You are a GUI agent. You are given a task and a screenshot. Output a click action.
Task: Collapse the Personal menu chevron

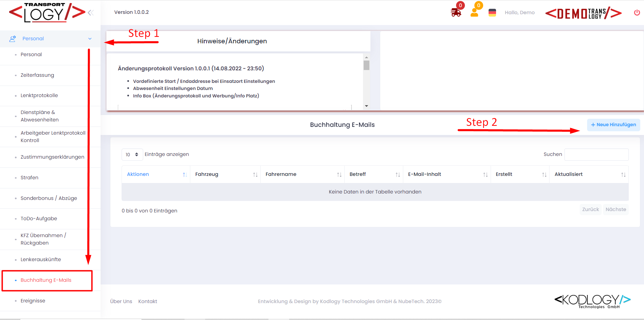(90, 39)
